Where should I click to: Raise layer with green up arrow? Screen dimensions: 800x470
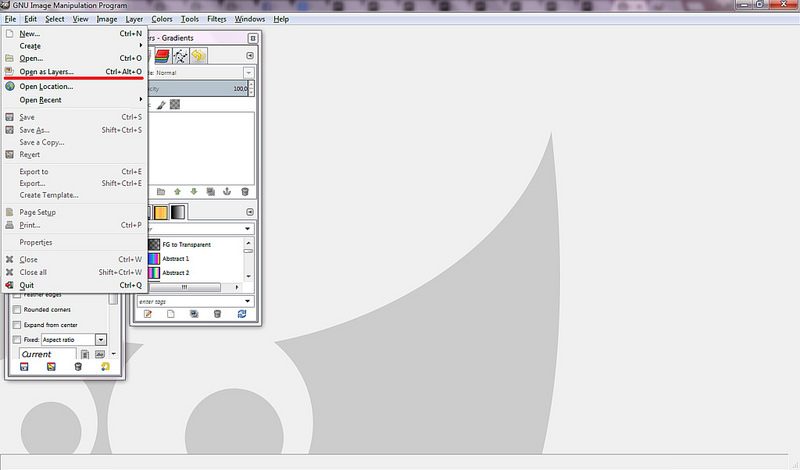pyautogui.click(x=178, y=192)
